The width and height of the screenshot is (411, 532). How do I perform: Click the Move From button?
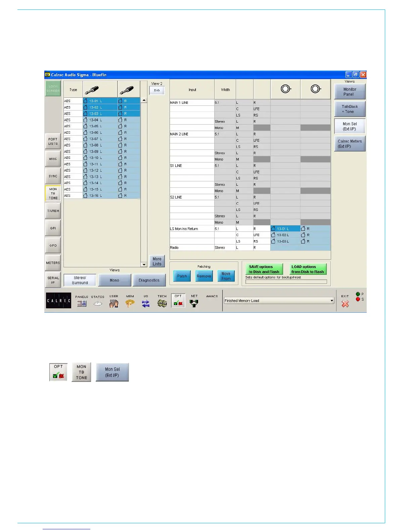coord(226,276)
